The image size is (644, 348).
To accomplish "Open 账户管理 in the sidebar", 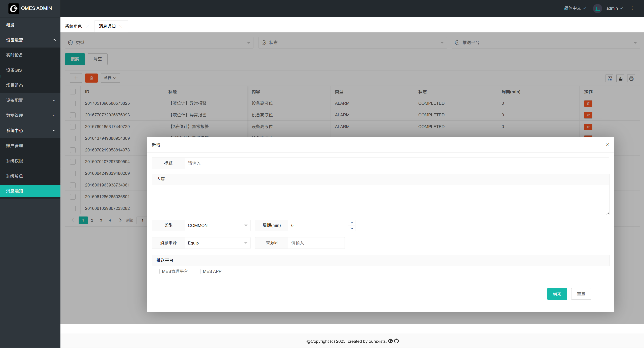I will point(15,146).
